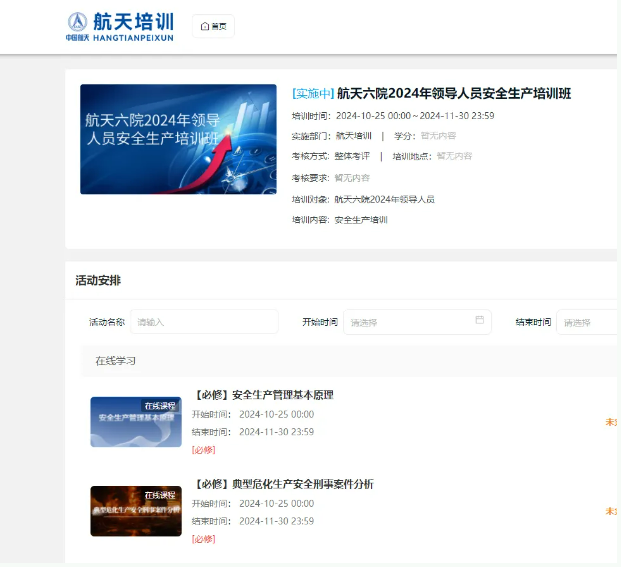Click the 培训对象 value 航天六院2024年领导人员
Image resolution: width=621 pixels, height=567 pixels.
click(385, 199)
